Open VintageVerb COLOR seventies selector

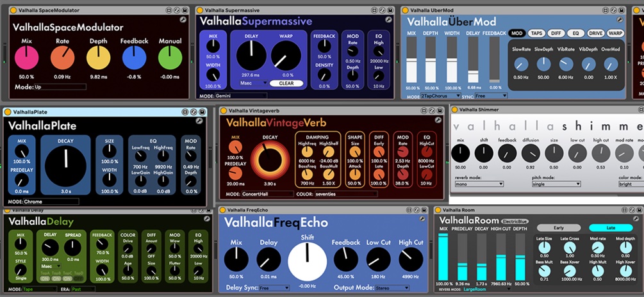coord(346,194)
